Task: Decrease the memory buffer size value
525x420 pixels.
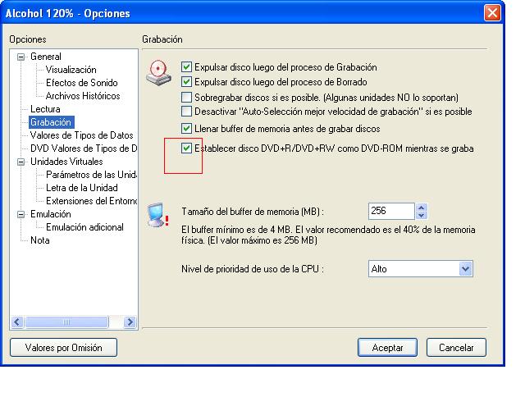Action: tap(421, 216)
